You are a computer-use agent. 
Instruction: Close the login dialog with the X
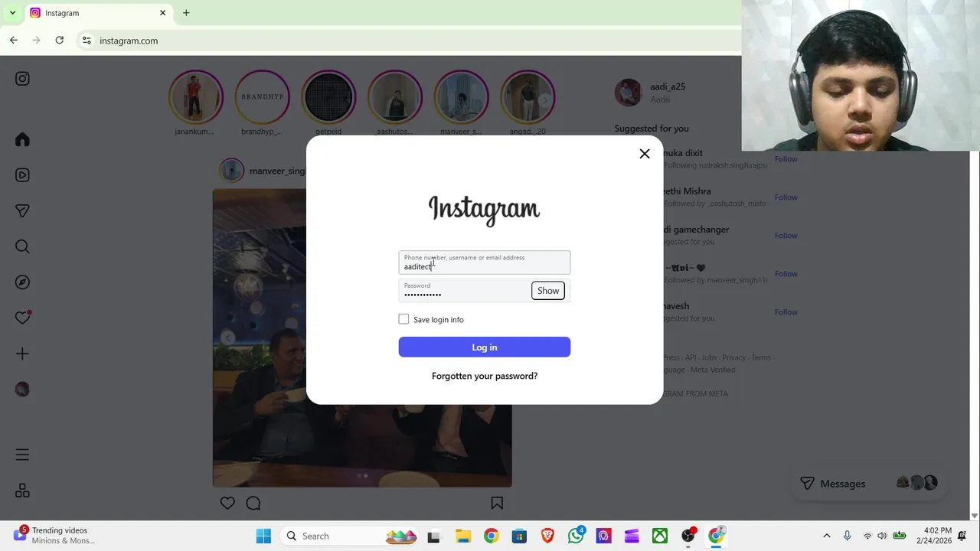[645, 154]
